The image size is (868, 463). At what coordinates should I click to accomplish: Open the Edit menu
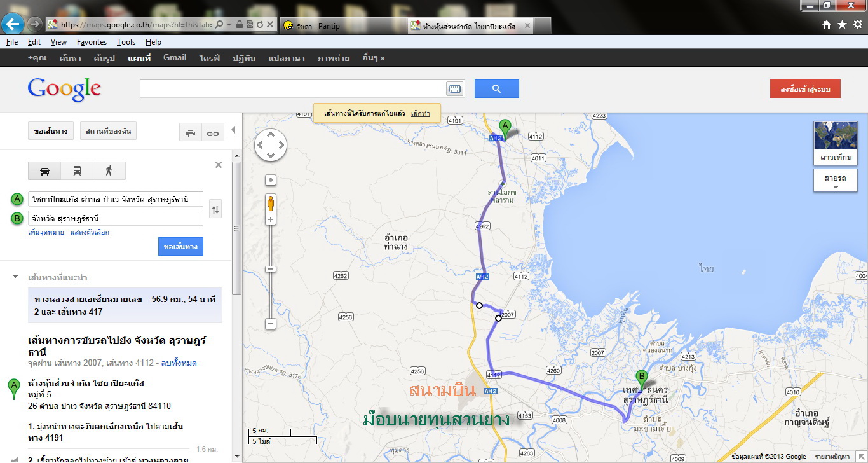point(34,42)
